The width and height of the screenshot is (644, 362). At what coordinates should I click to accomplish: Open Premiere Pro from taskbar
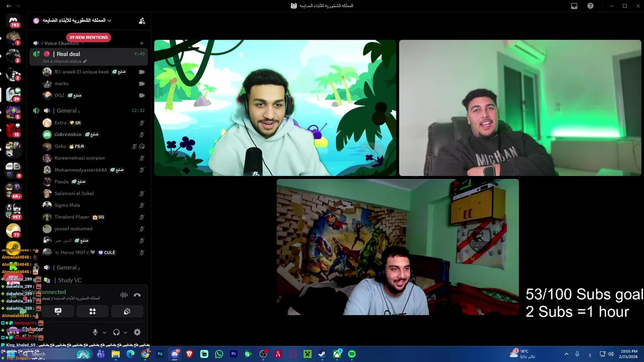click(x=233, y=354)
